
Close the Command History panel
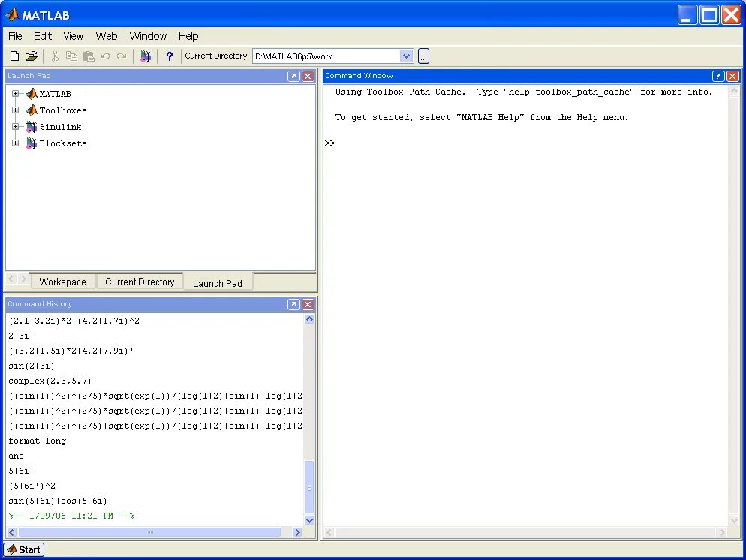(308, 305)
